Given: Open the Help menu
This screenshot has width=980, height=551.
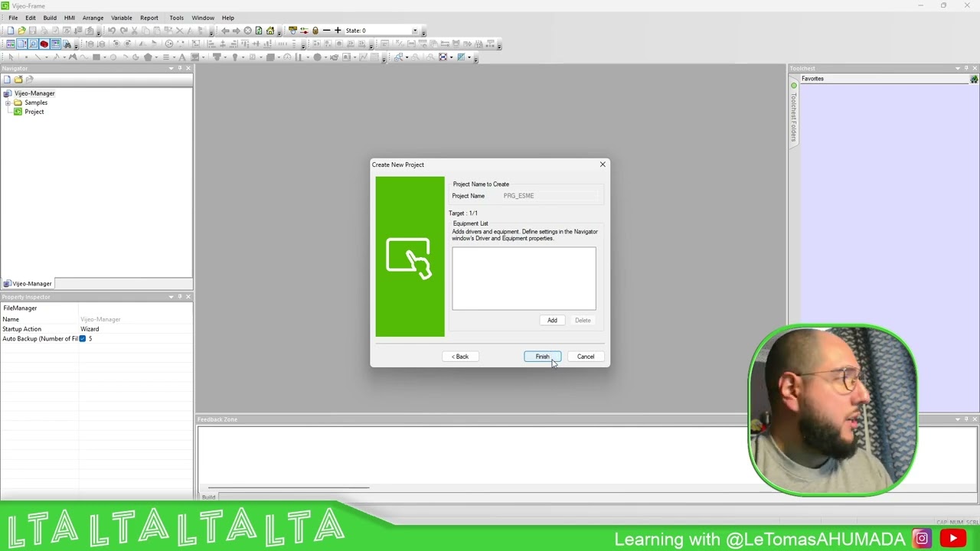Looking at the screenshot, I should [x=228, y=18].
